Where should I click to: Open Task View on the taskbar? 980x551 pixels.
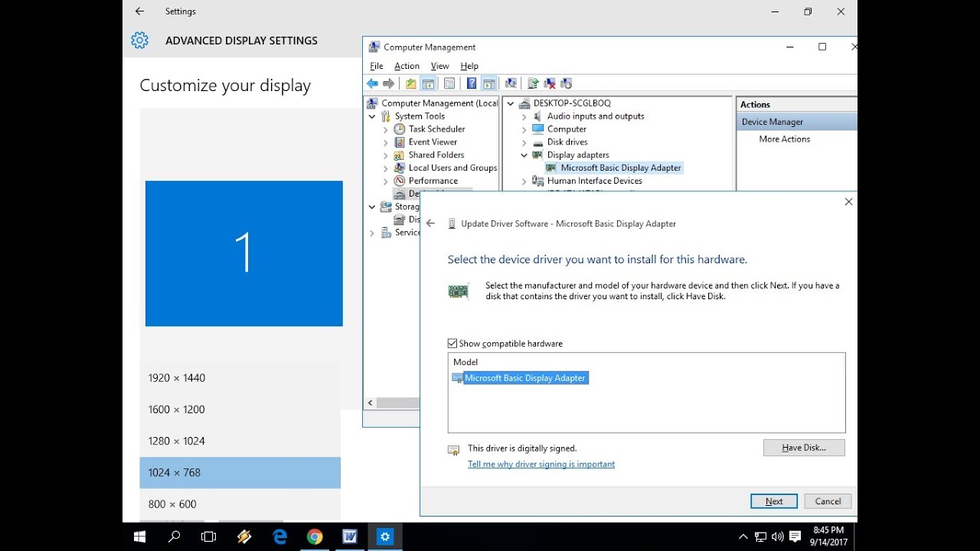[x=208, y=537]
